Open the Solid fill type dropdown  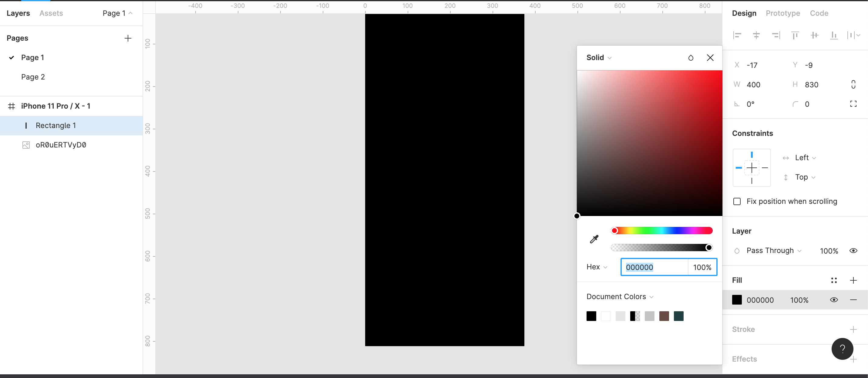tap(599, 58)
